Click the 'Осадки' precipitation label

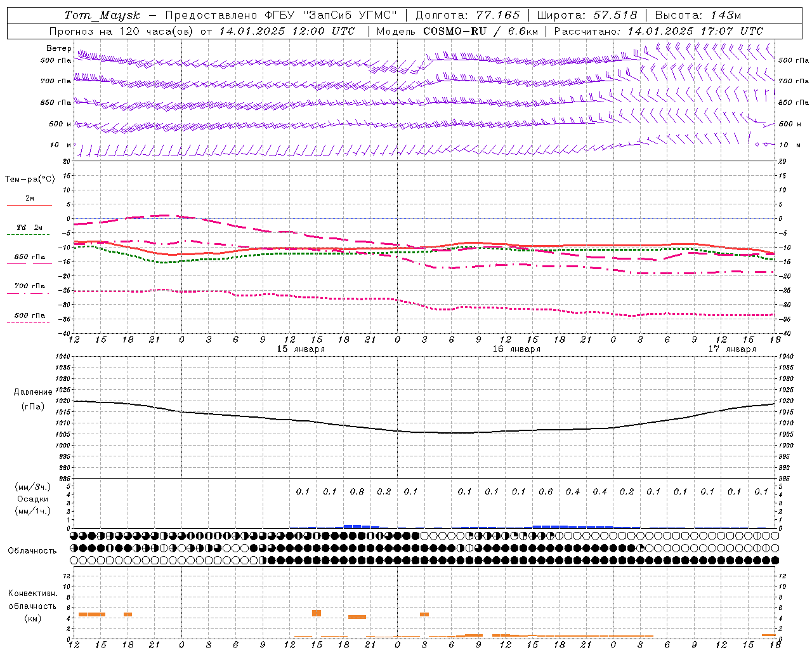coord(33,499)
